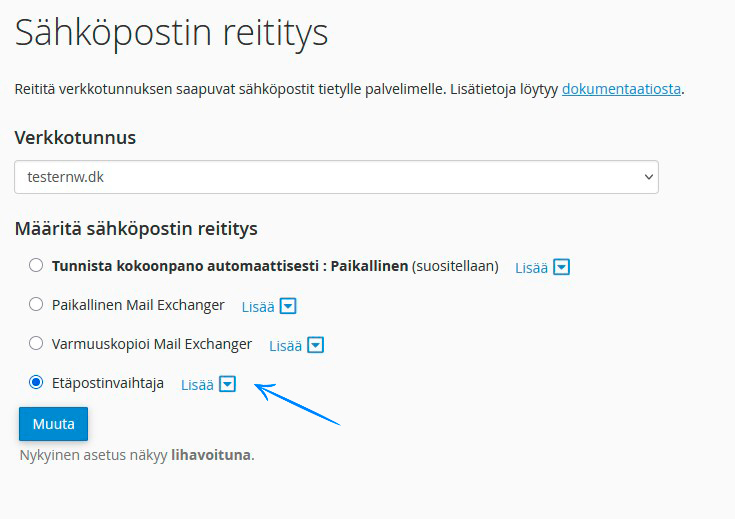
Task: Choose the Paikallinen Mail Exchanger radio button
Action: 36,304
